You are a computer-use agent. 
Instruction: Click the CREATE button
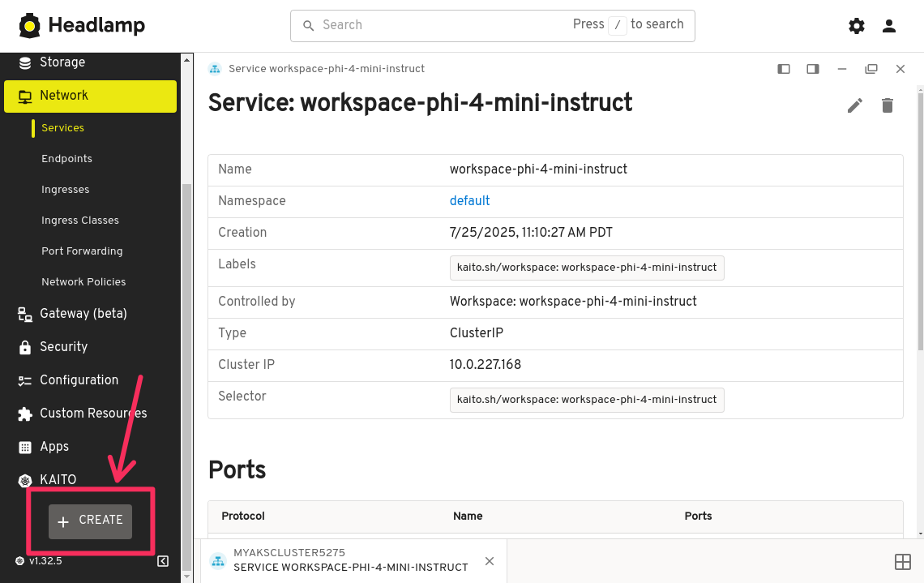(90, 521)
